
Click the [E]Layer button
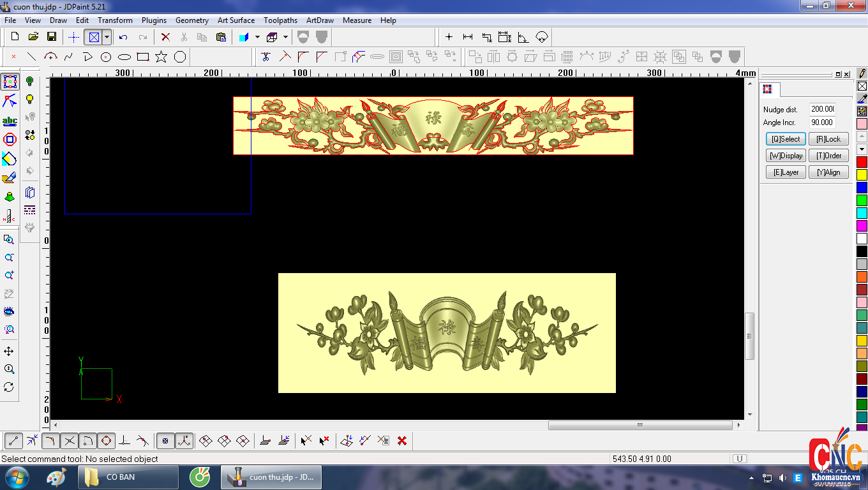[786, 172]
